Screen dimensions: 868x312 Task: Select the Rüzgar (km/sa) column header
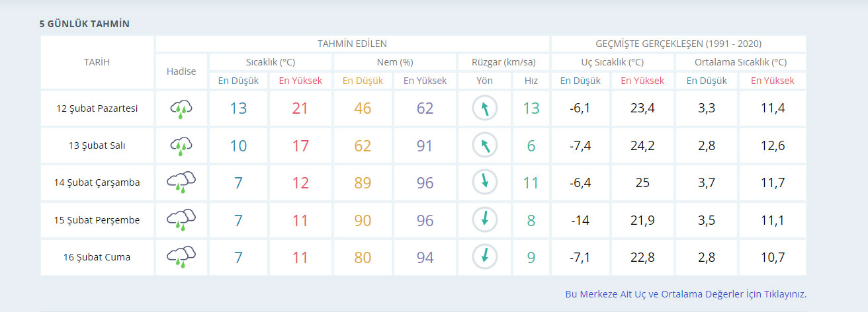click(x=503, y=62)
